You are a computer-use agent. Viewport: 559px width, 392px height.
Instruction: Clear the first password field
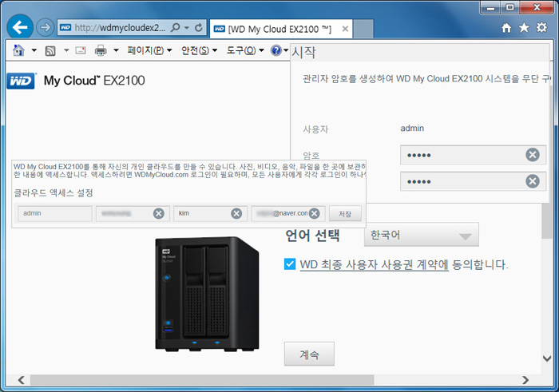pyautogui.click(x=533, y=155)
